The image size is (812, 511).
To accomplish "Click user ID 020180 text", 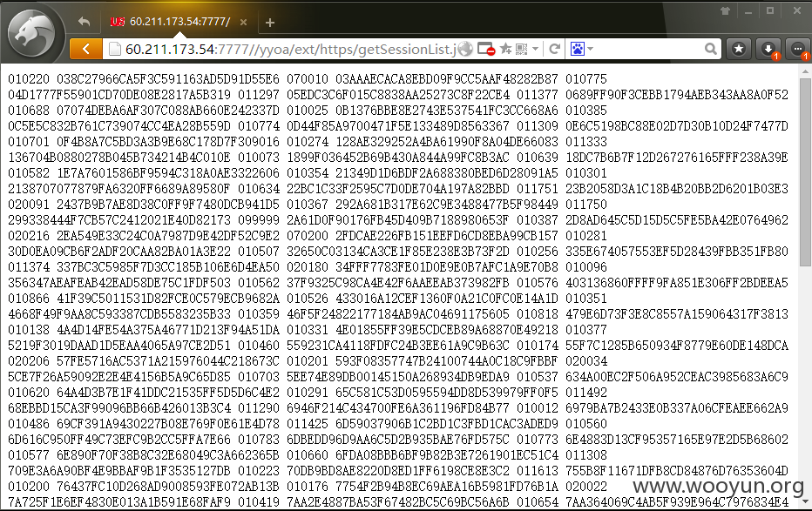I will (x=308, y=267).
